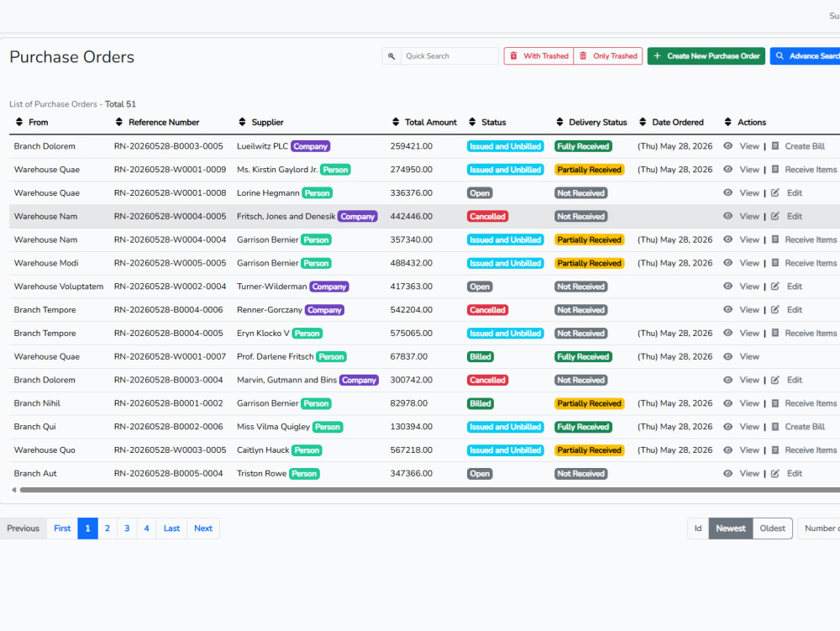Click receipt icon for RN-20260528-W0004-0004
Image resolution: width=840 pixels, height=631 pixels.
(x=775, y=239)
